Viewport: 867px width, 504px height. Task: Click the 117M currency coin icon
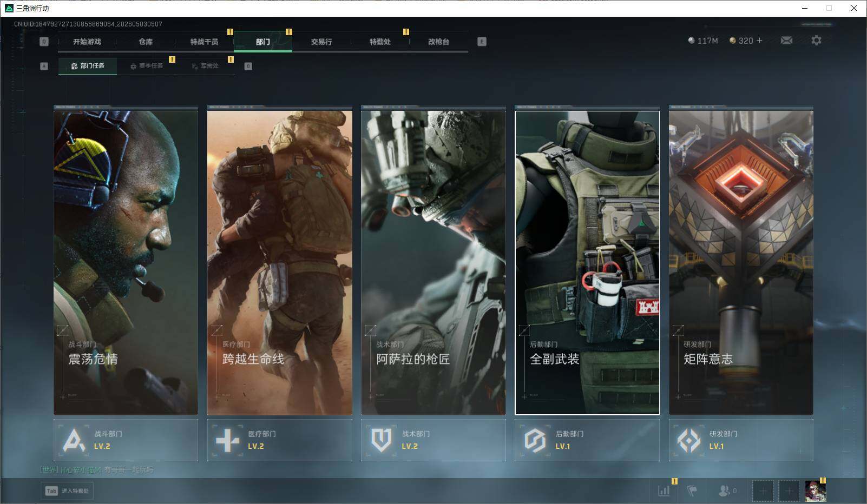(691, 41)
